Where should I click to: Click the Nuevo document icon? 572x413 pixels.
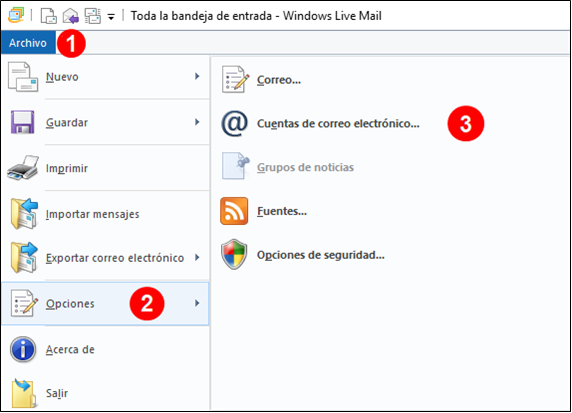pyautogui.click(x=23, y=77)
